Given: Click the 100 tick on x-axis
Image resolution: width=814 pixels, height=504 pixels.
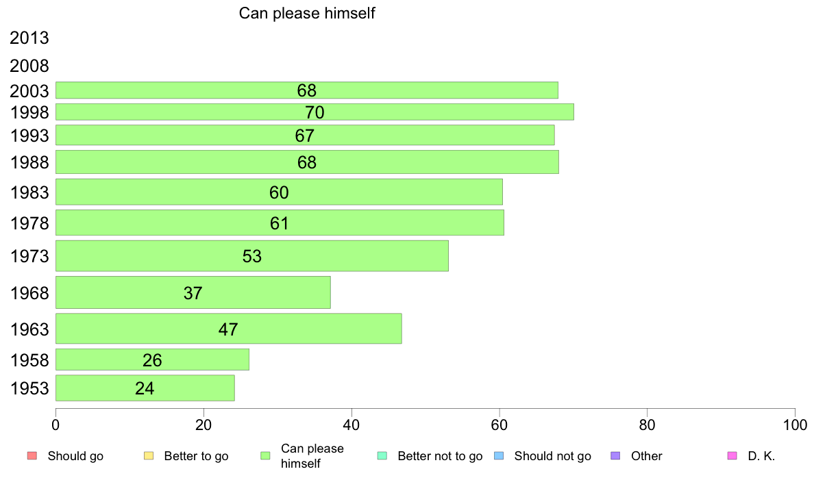Looking at the screenshot, I should 795,425.
